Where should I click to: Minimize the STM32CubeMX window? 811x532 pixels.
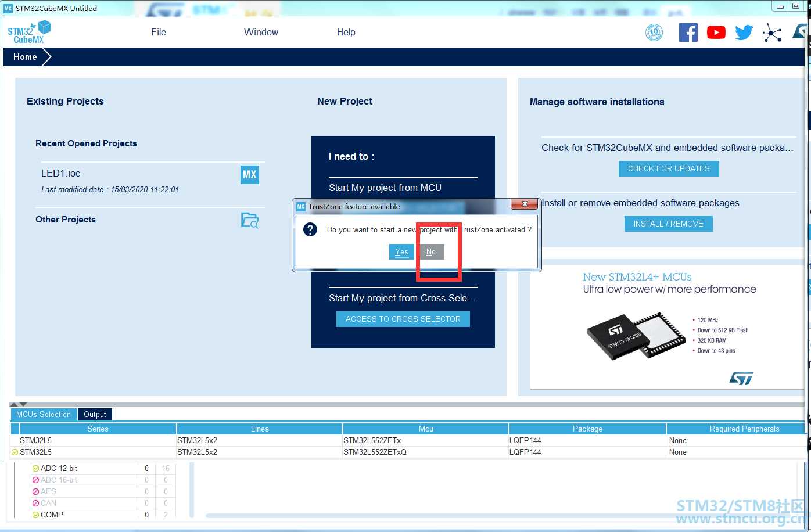point(781,6)
